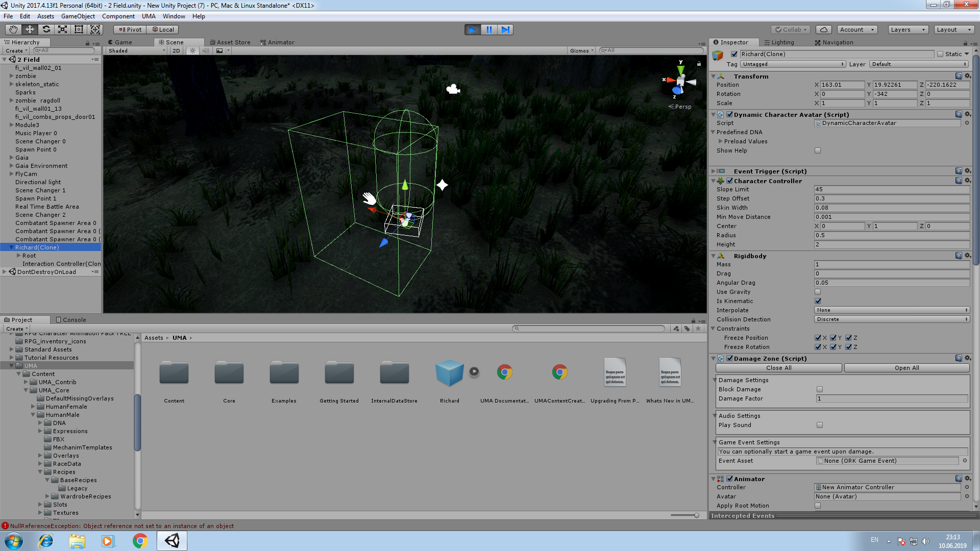Open the Cloud services icon
This screenshot has height=551, width=980.
coord(823,30)
